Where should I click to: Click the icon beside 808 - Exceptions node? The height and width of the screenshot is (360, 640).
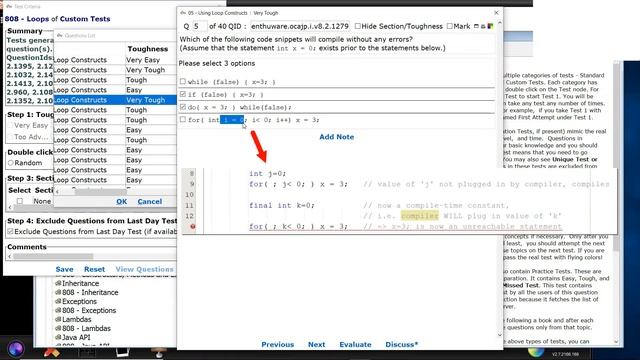58,310
